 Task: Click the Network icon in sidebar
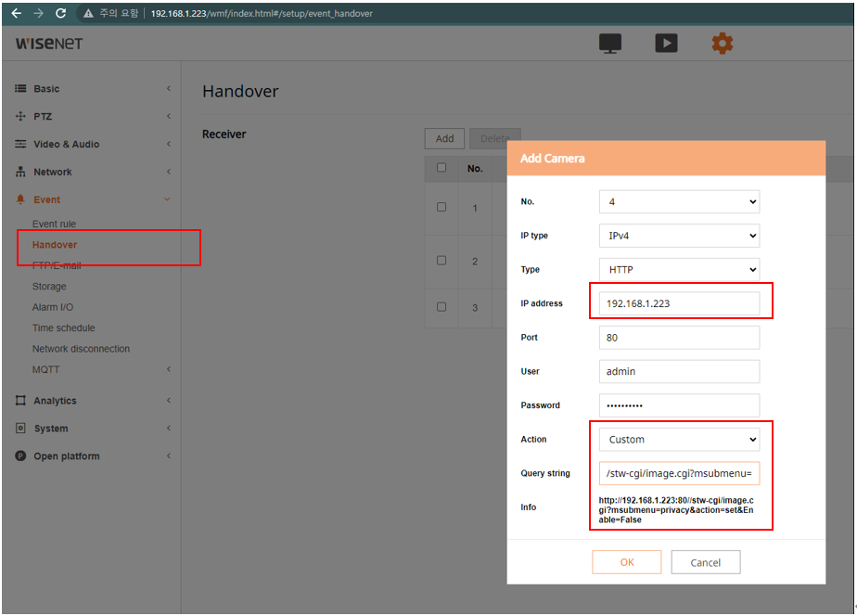tap(20, 173)
